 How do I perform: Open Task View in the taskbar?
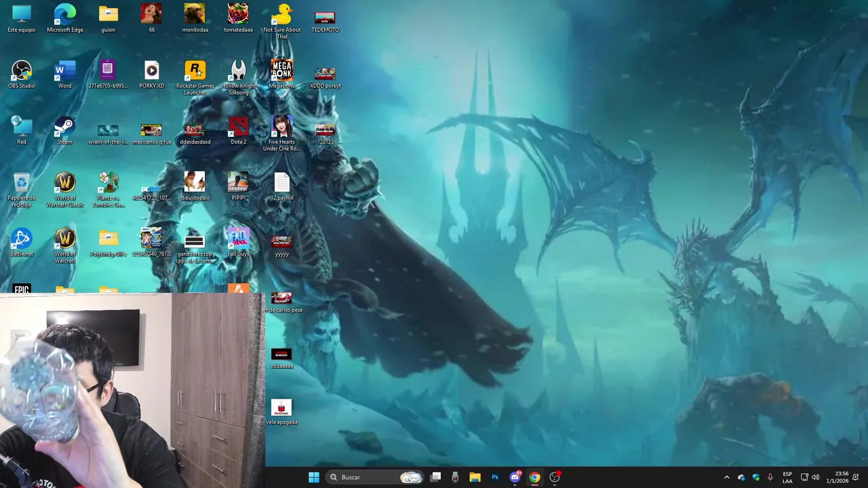tap(436, 477)
